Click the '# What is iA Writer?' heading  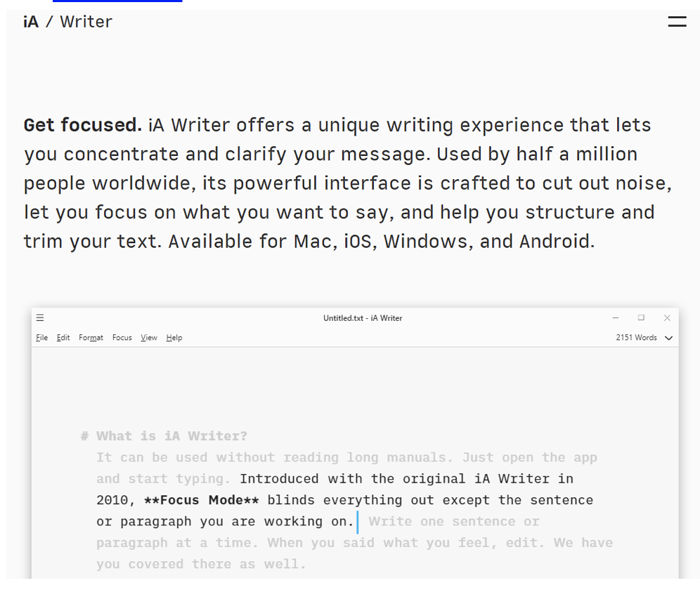(164, 436)
